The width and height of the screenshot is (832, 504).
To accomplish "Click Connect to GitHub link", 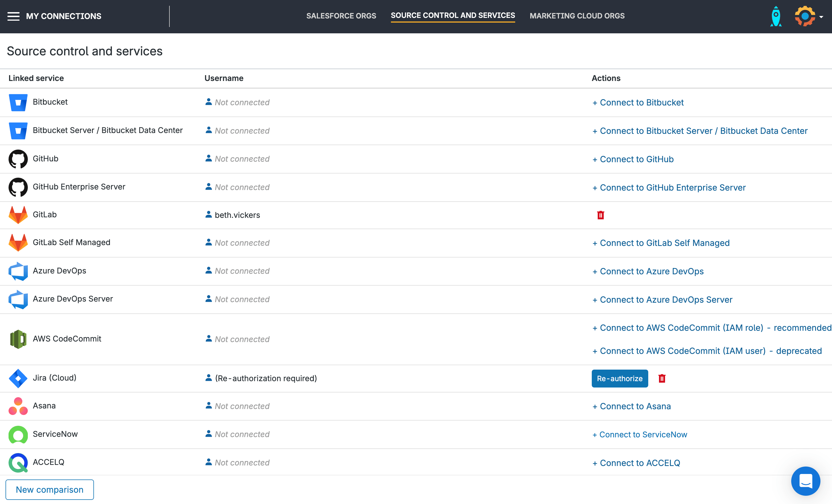I will 633,159.
